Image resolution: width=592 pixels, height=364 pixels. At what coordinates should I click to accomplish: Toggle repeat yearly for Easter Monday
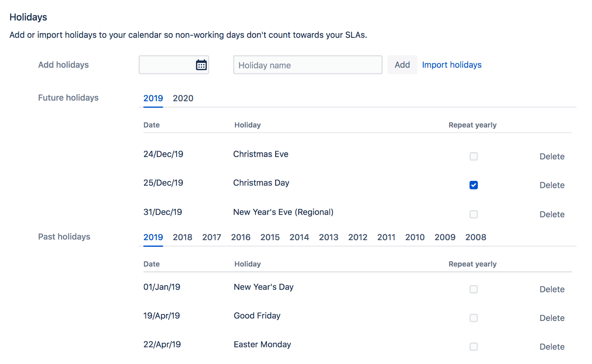(473, 347)
